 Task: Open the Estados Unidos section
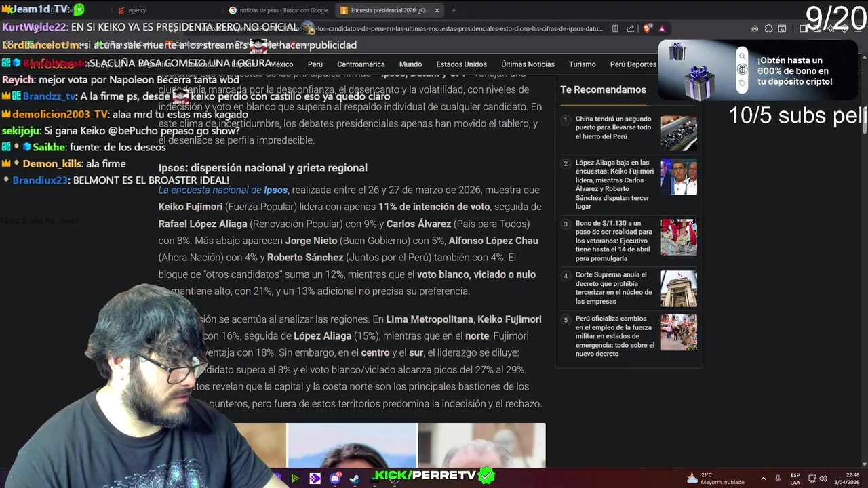pyautogui.click(x=461, y=64)
